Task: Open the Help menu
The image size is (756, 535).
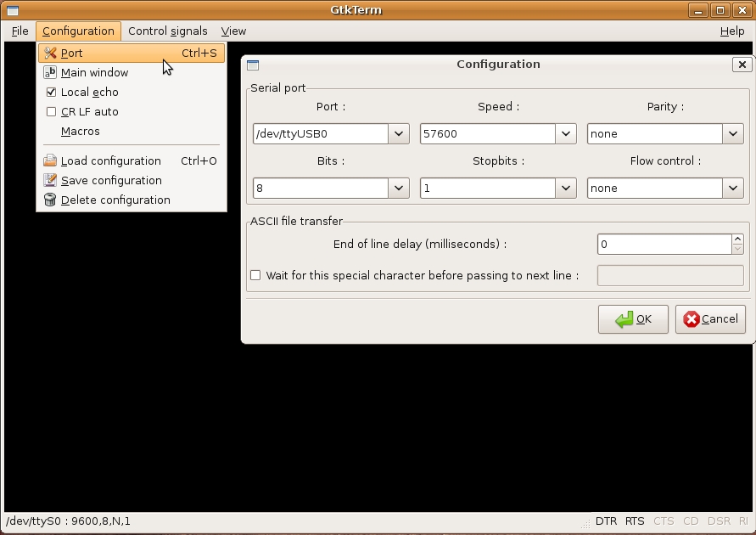Action: (731, 31)
